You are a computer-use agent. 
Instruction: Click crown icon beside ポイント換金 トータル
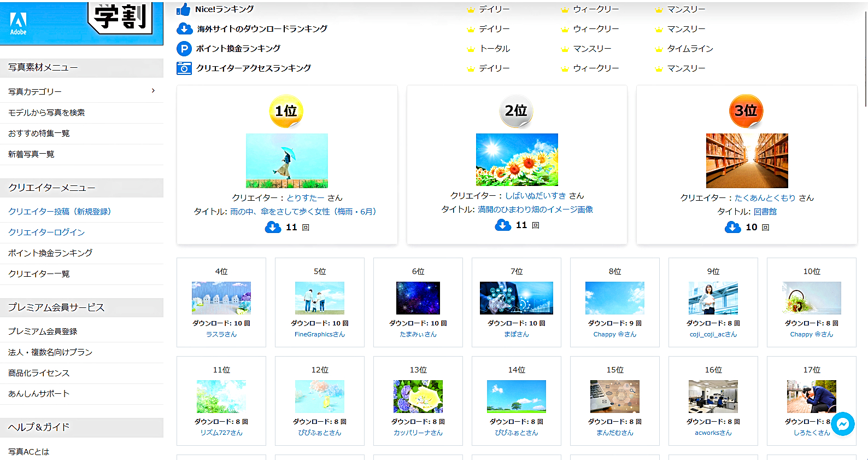click(471, 49)
